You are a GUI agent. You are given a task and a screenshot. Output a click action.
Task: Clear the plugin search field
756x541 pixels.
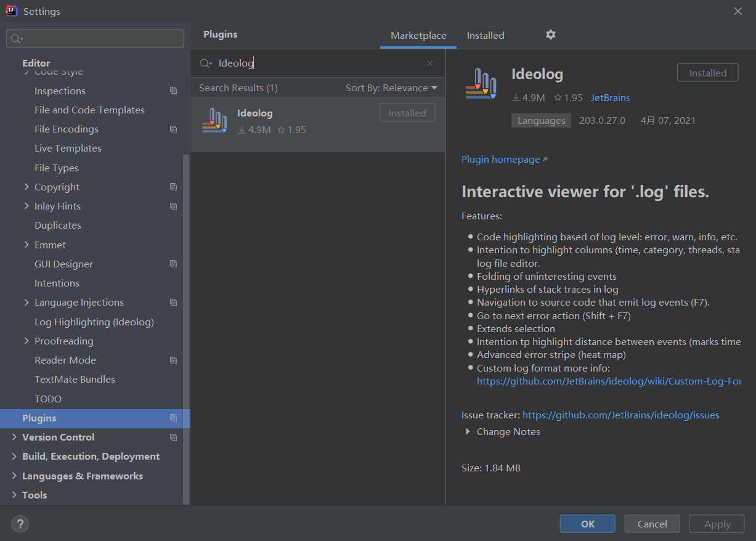tap(430, 63)
